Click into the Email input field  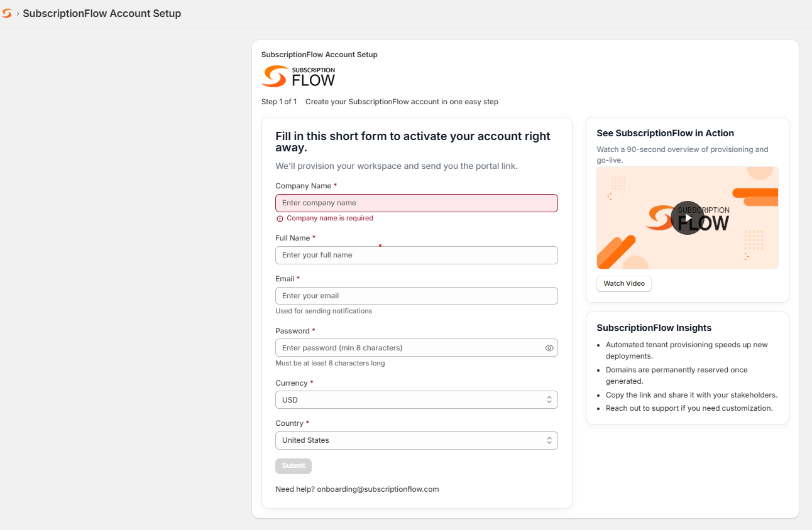pyautogui.click(x=417, y=296)
